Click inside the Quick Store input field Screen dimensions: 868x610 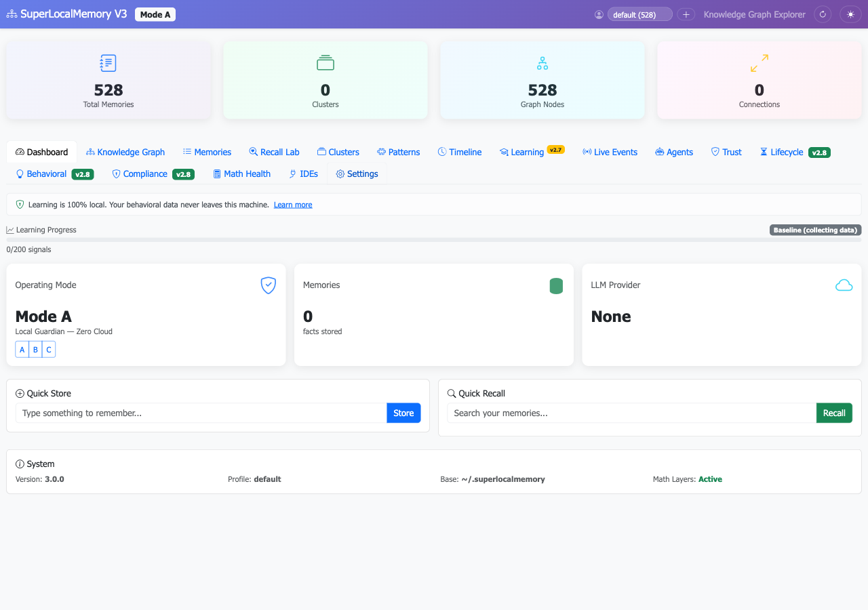coord(200,413)
